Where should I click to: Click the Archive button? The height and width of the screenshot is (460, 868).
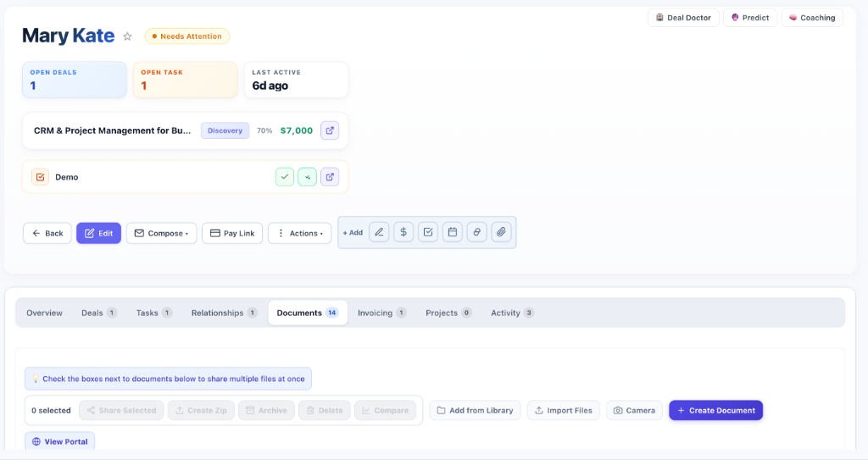[x=266, y=411]
